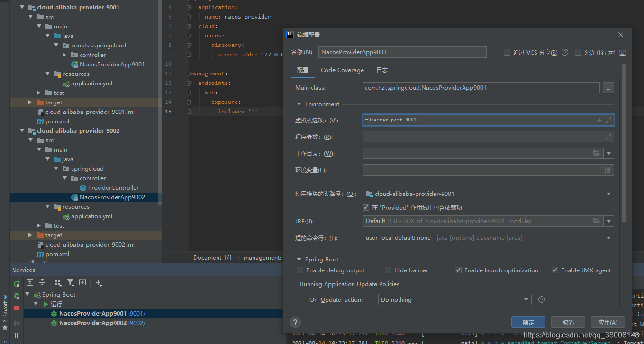Image resolution: width=644 pixels, height=344 pixels.
Task: Select NacosProviderApp9001 in the project tree
Action: click(112, 64)
